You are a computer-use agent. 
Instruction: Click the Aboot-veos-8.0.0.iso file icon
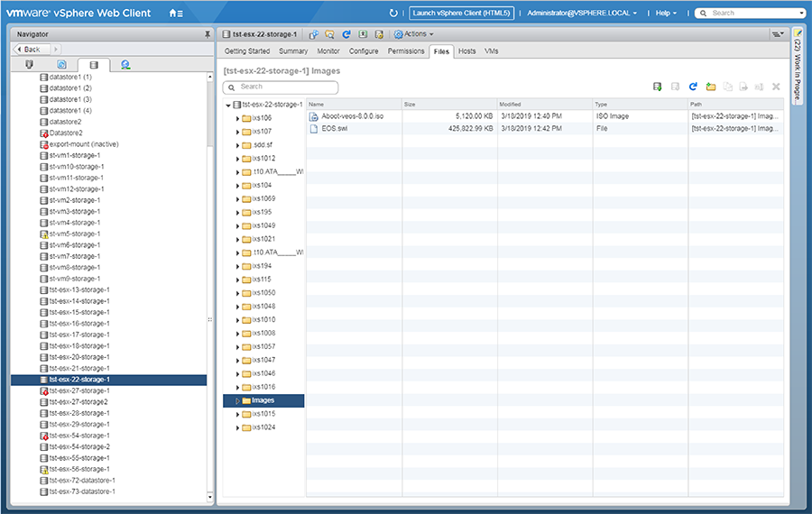pyautogui.click(x=313, y=116)
